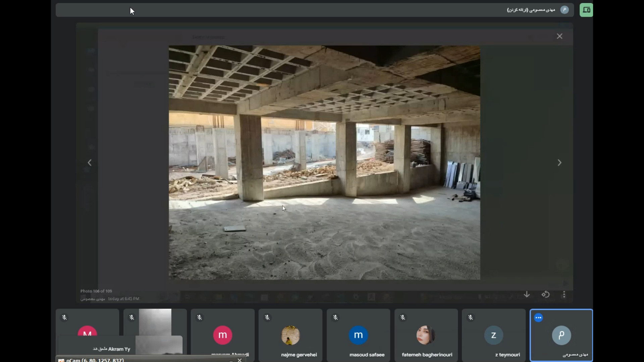The height and width of the screenshot is (362, 644).
Task: Click the muted mic icon on the M tile
Action: pyautogui.click(x=64, y=317)
